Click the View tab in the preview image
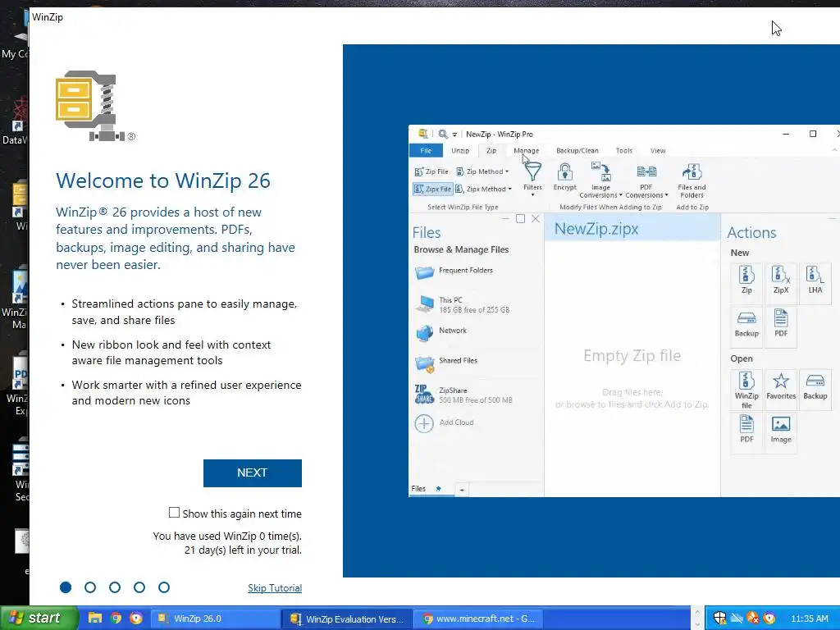 click(658, 151)
